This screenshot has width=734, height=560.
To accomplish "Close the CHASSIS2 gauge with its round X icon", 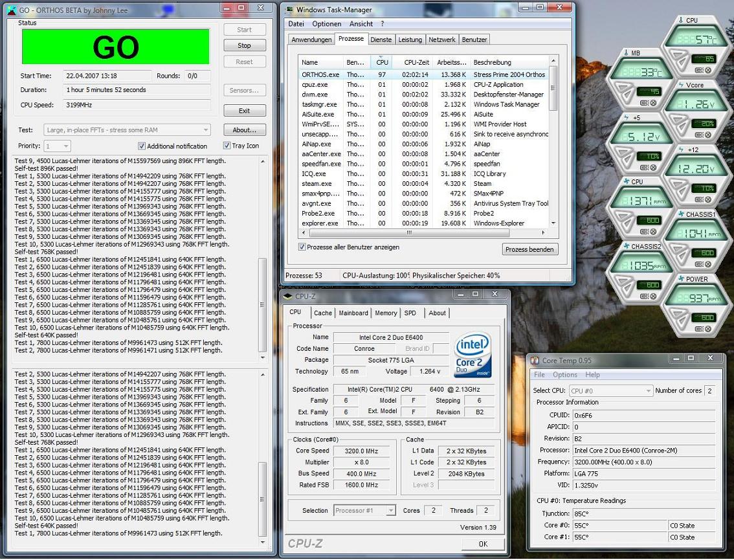I will coord(653,297).
